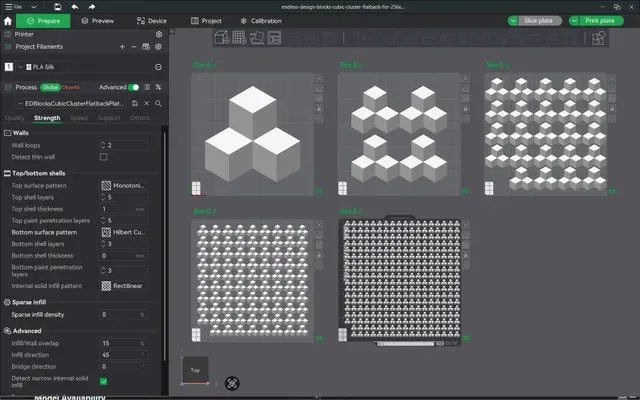Remove a filament with minus icon

[x=133, y=47]
